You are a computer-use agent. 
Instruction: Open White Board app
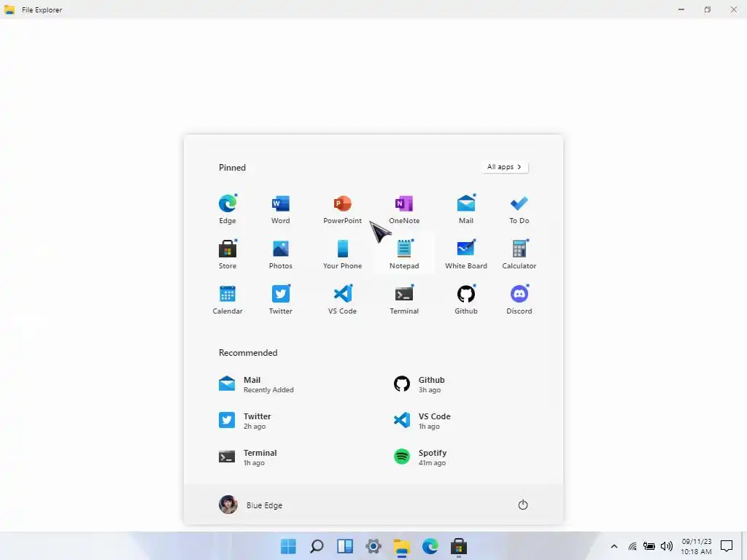[466, 254]
